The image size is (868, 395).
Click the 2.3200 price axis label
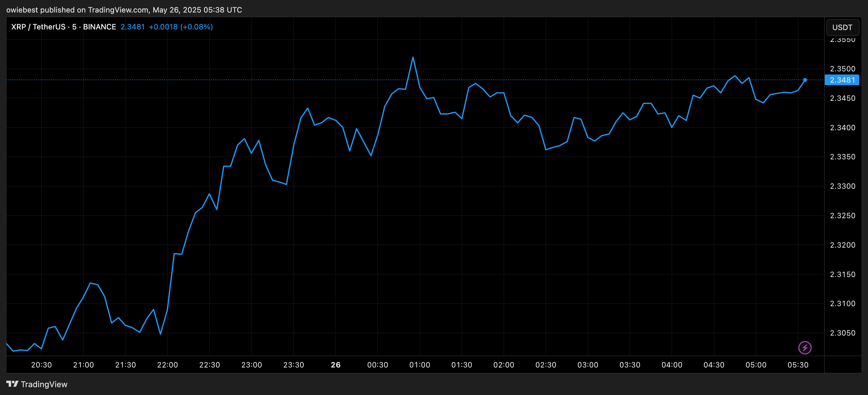842,245
